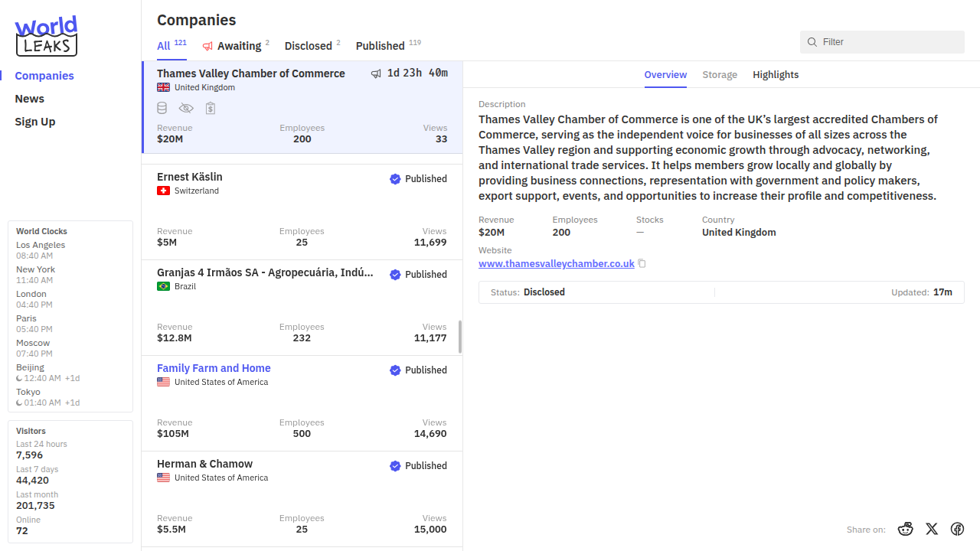Viewport: 980px width, 551px height.
Task: Open the Highlights tab
Action: point(775,75)
